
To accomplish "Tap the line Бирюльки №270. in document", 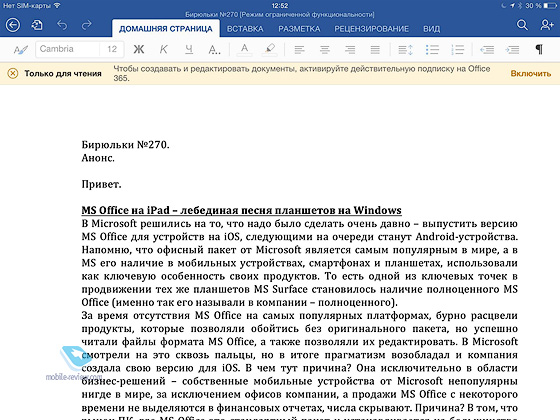I will [x=125, y=145].
